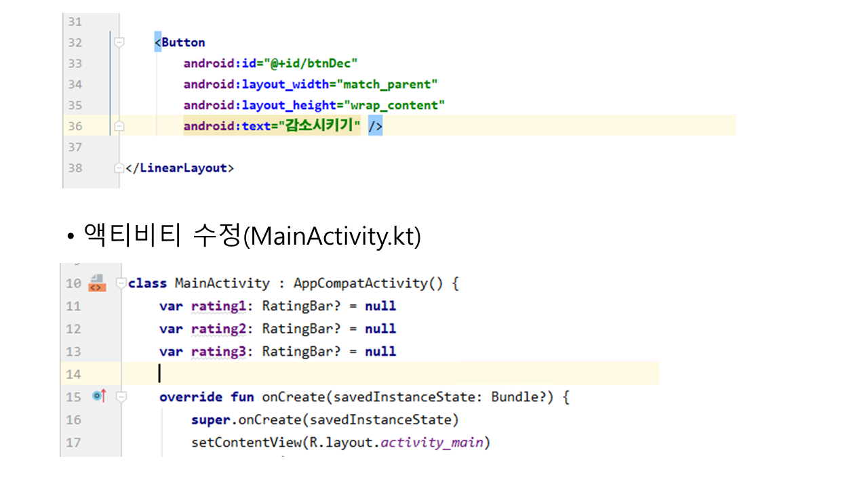Viewport: 868px width, 488px height.
Task: Click activity_main in setContentView call
Action: (x=432, y=443)
